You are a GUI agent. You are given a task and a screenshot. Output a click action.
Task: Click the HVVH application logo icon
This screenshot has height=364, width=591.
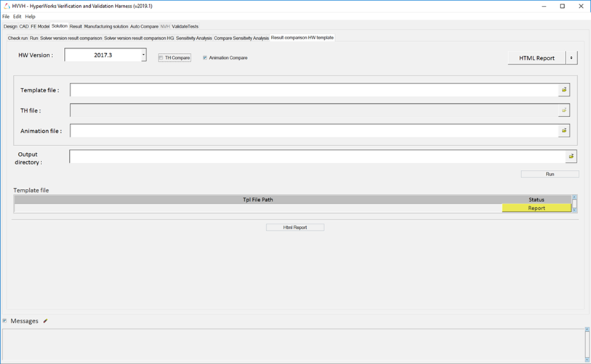pos(7,6)
